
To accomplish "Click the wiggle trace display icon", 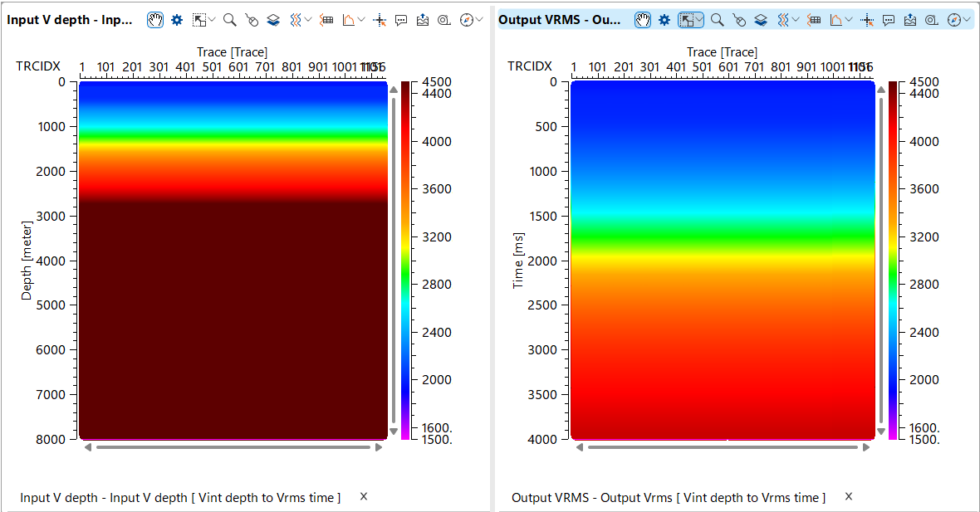I will (x=295, y=19).
